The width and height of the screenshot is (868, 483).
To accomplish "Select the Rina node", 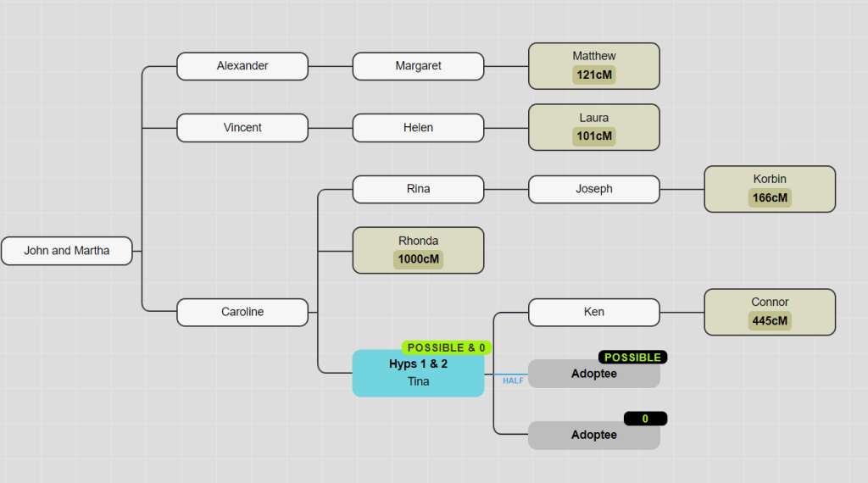I will pyautogui.click(x=418, y=189).
